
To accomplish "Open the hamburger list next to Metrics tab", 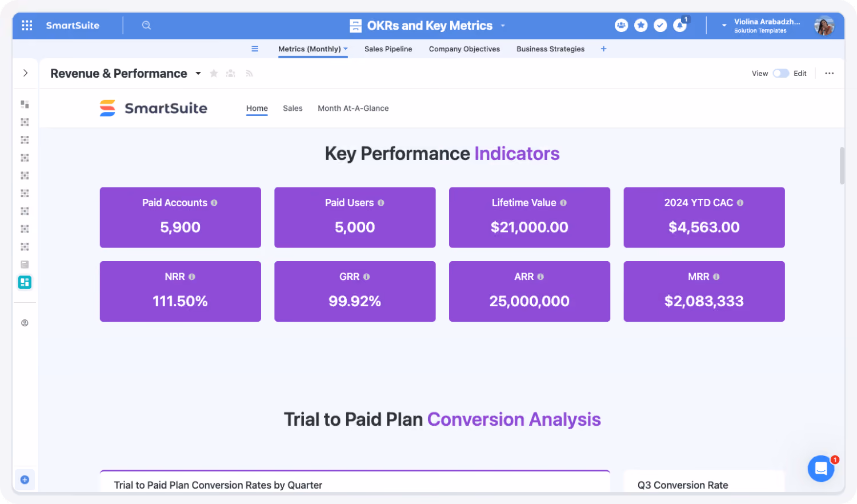I will pyautogui.click(x=255, y=49).
